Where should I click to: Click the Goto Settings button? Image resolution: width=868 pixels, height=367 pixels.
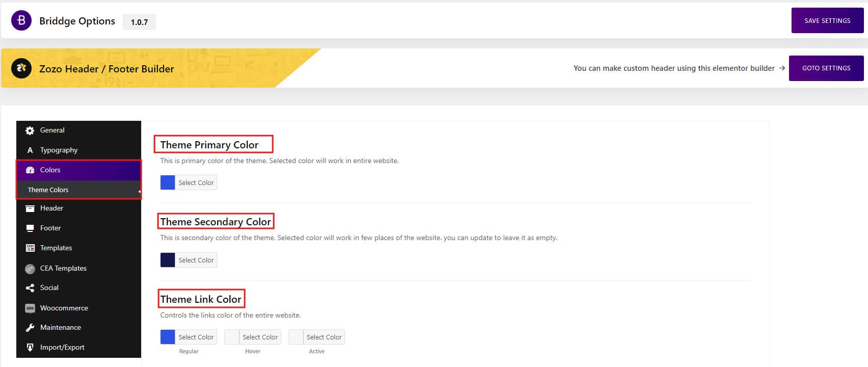(826, 68)
